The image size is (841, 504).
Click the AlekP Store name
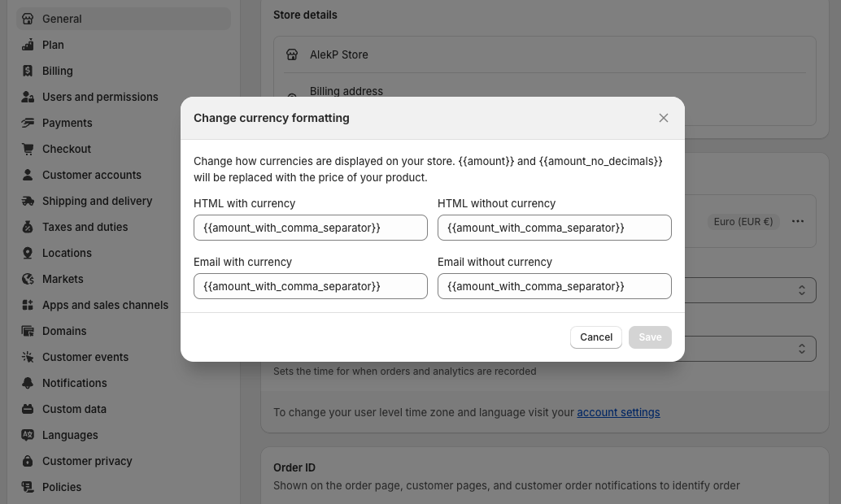pyautogui.click(x=339, y=54)
